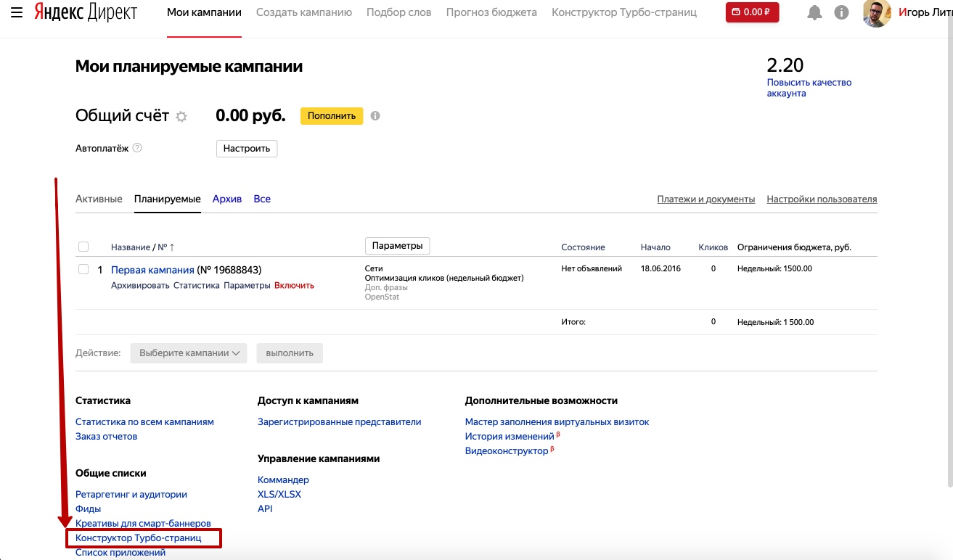
Task: Switch to the Архив tab
Action: point(227,199)
